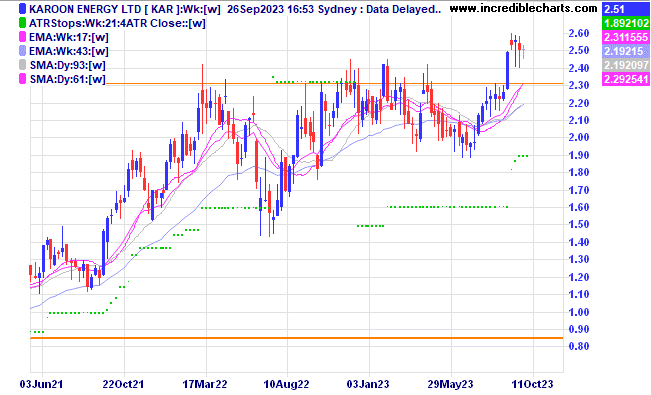Click the 1.892102 ATR stop value box

click(x=625, y=23)
